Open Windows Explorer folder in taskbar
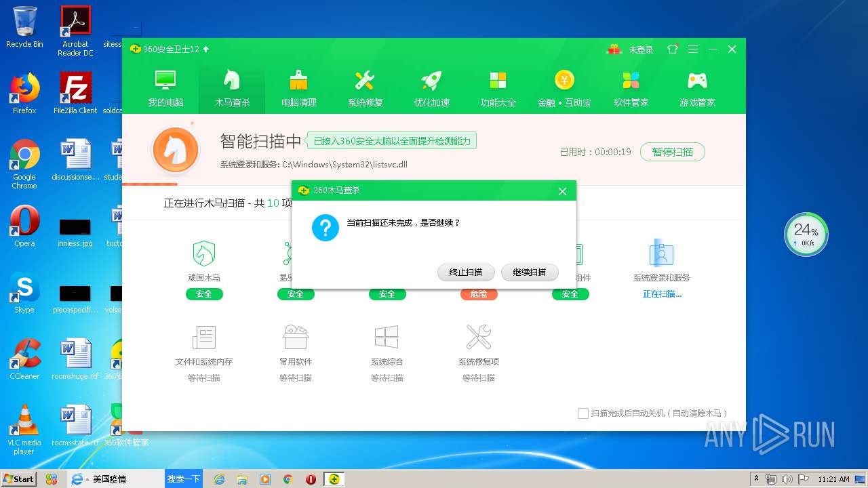 coord(242,479)
